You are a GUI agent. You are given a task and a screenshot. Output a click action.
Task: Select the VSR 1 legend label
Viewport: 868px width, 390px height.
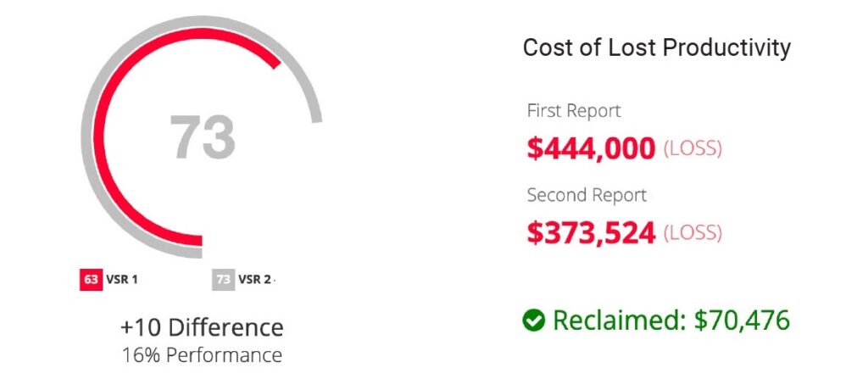[122, 279]
